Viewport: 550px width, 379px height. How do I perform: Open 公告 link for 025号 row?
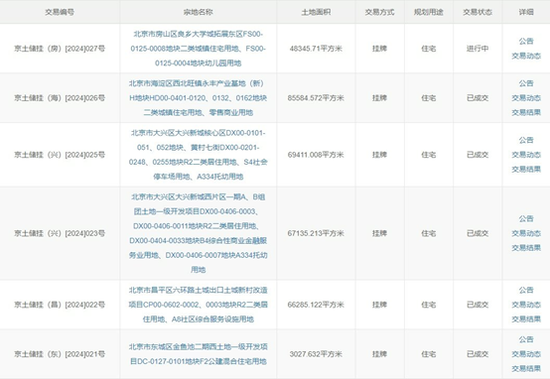click(x=526, y=140)
